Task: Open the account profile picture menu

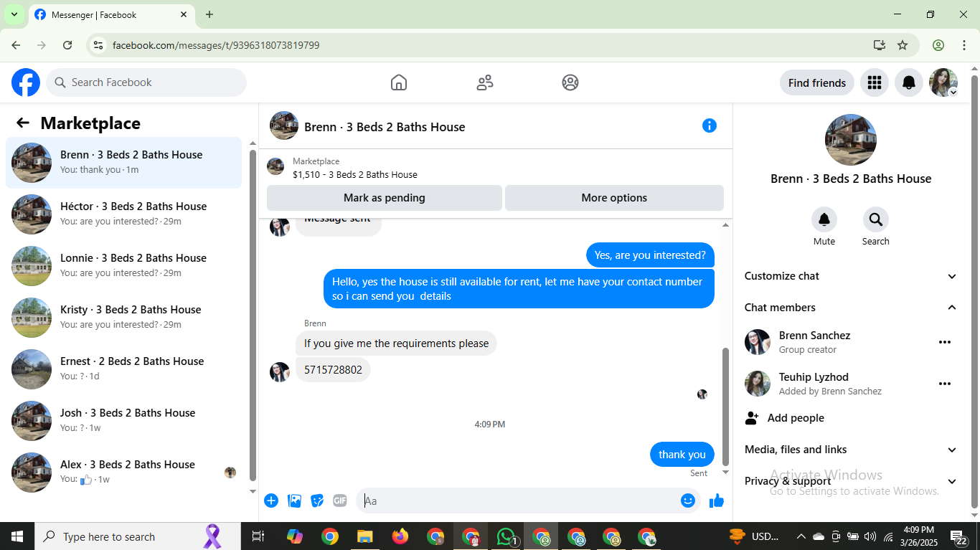Action: [943, 82]
